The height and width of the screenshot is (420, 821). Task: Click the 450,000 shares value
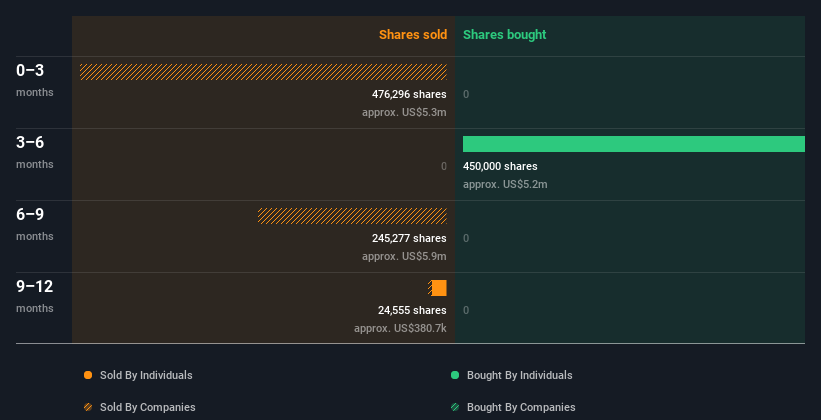tap(500, 166)
